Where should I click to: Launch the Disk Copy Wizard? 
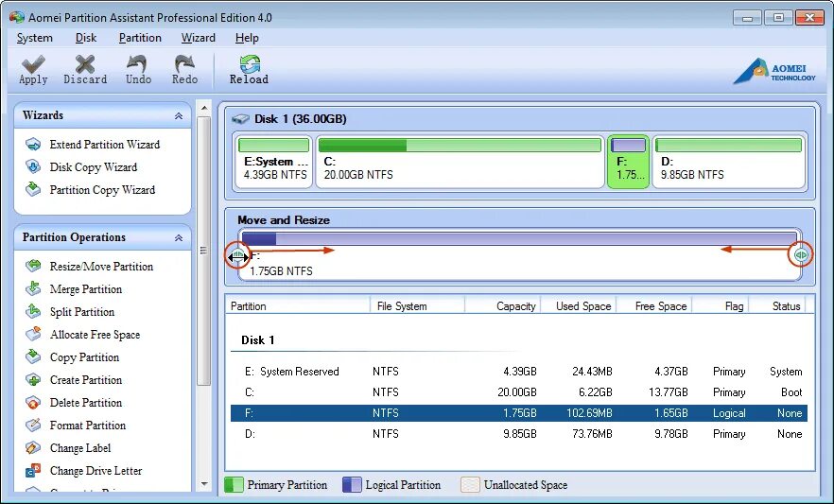(94, 167)
